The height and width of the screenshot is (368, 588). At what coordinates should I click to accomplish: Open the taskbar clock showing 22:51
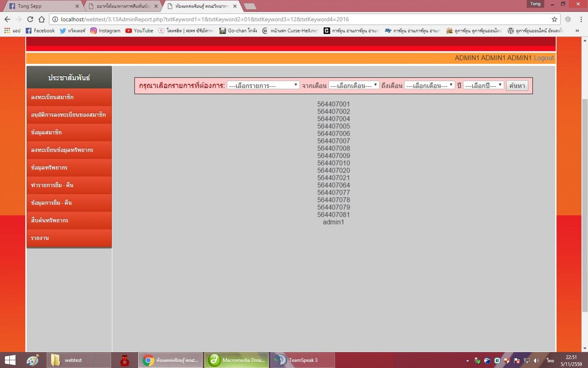(x=571, y=361)
